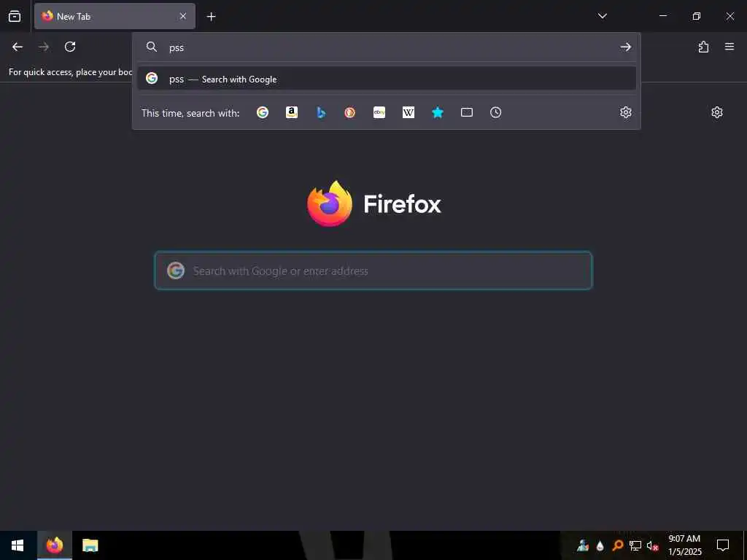Click the taskbar clock showing 9:07 AM

coord(684,545)
